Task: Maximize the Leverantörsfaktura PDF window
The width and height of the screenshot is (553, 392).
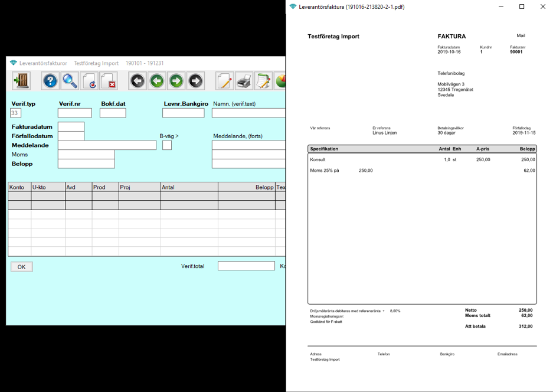Action: (522, 6)
